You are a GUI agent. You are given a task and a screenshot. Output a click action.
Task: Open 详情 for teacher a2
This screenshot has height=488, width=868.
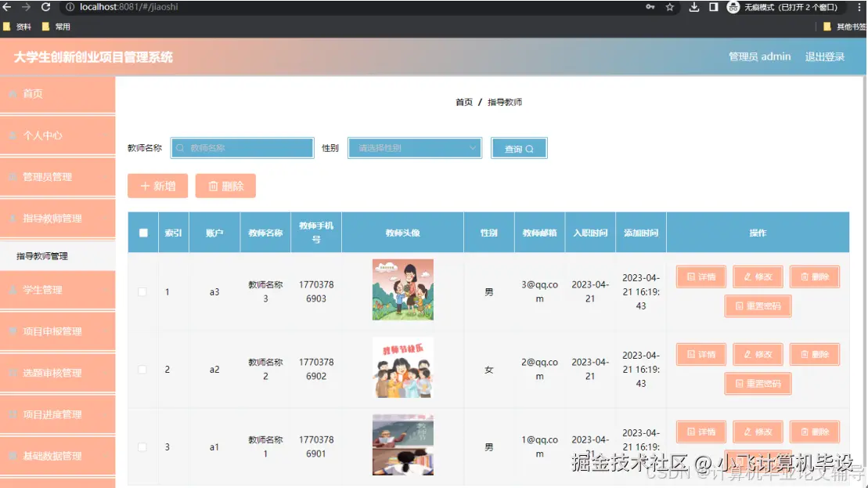pos(701,355)
